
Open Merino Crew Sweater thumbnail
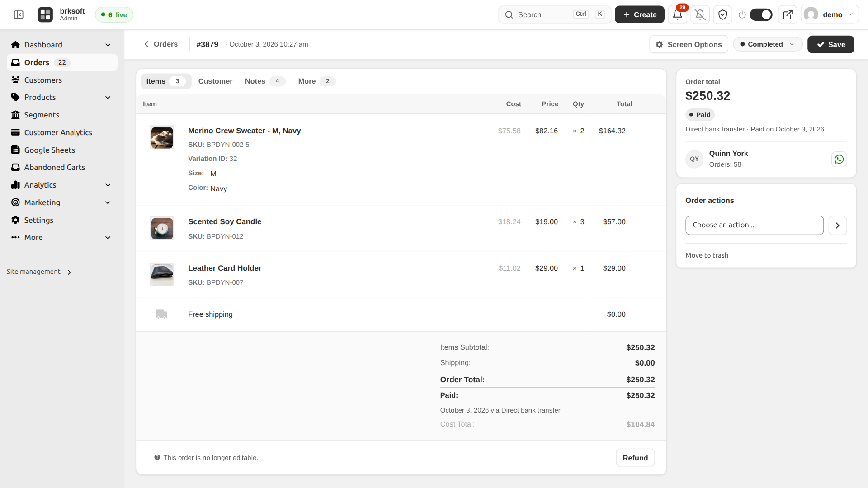(161, 137)
